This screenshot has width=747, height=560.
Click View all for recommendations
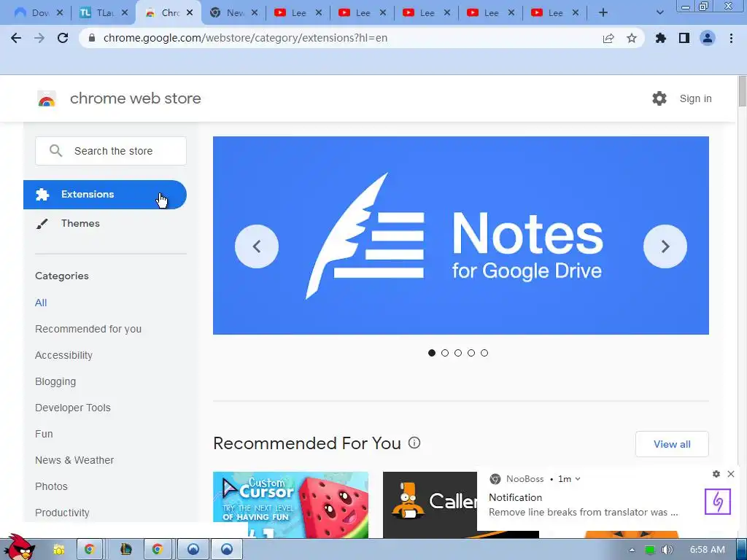(672, 444)
